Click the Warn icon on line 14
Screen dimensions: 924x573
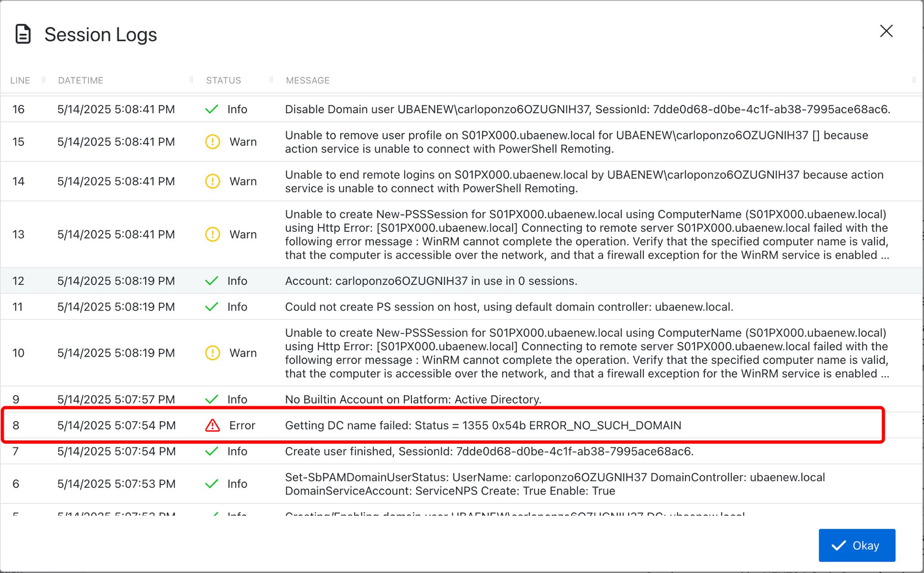tap(213, 181)
